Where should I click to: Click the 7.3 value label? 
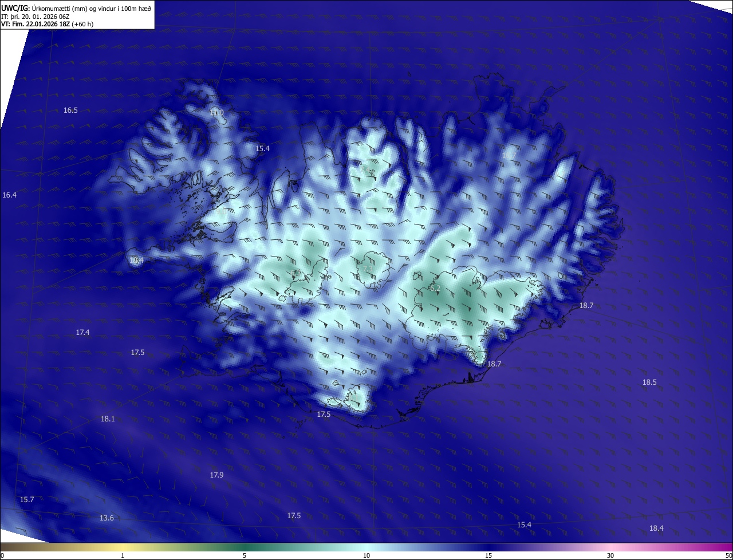tap(368, 269)
